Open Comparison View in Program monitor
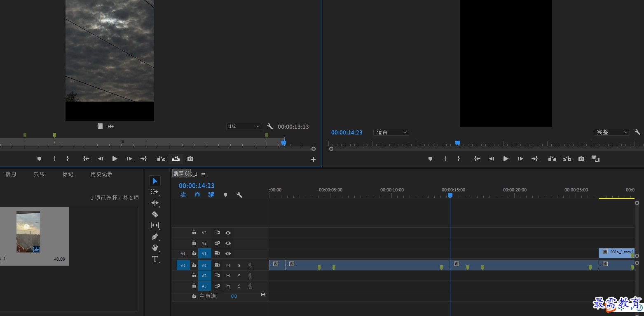Image resolution: width=644 pixels, height=316 pixels. 595,159
